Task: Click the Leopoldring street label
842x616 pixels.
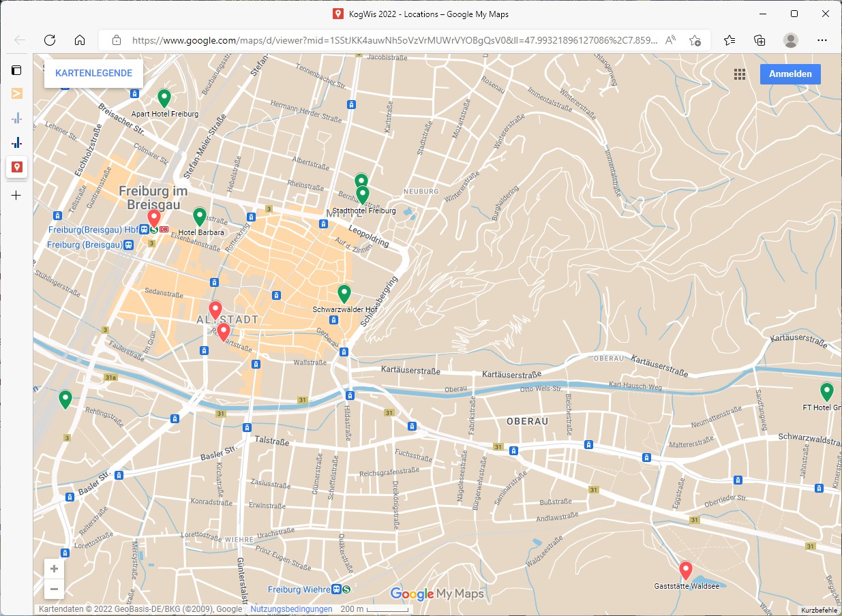Action: (x=368, y=236)
